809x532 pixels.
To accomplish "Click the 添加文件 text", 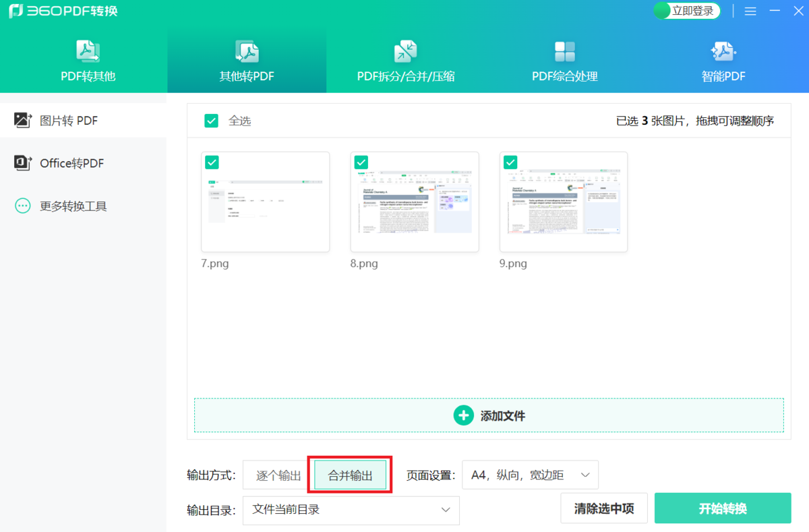I will [503, 416].
